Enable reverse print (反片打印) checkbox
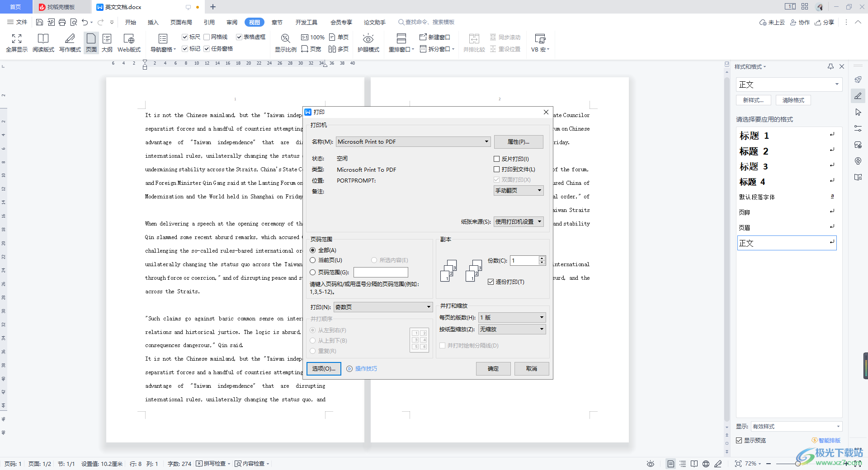 [496, 159]
